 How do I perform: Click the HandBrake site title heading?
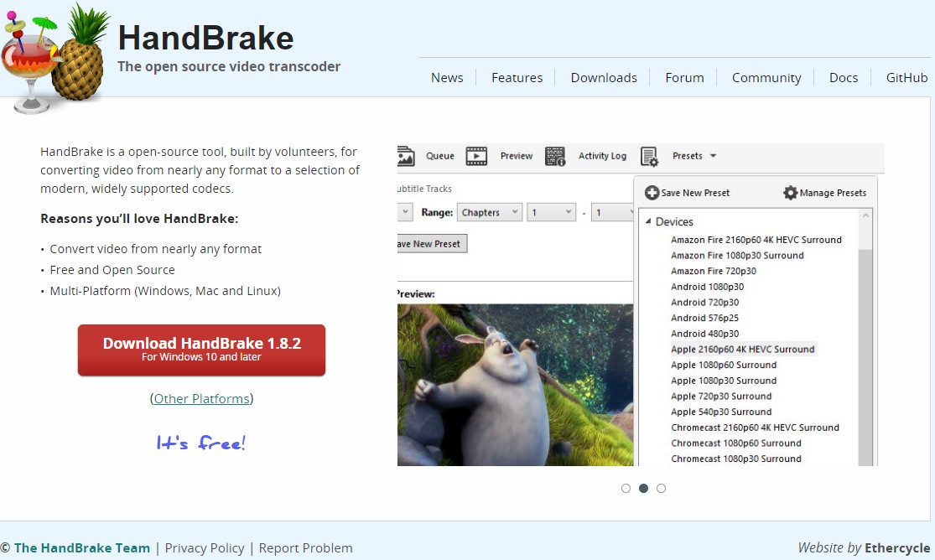205,39
